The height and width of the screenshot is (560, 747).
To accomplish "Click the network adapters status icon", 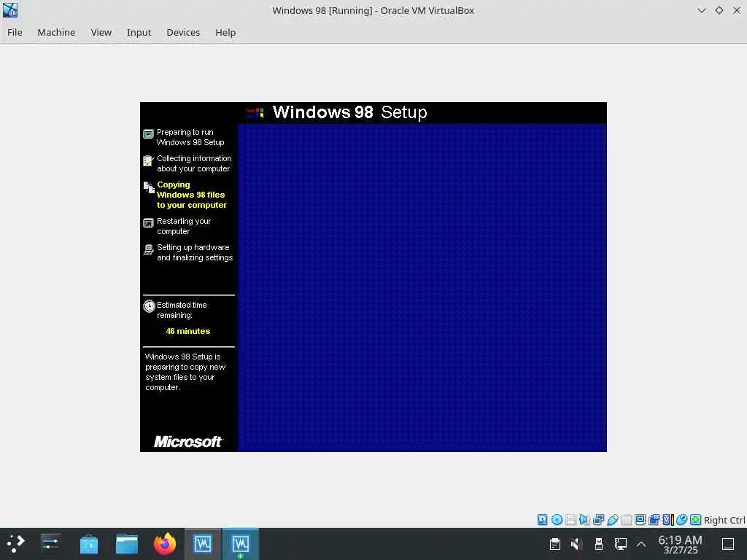I will click(x=598, y=519).
